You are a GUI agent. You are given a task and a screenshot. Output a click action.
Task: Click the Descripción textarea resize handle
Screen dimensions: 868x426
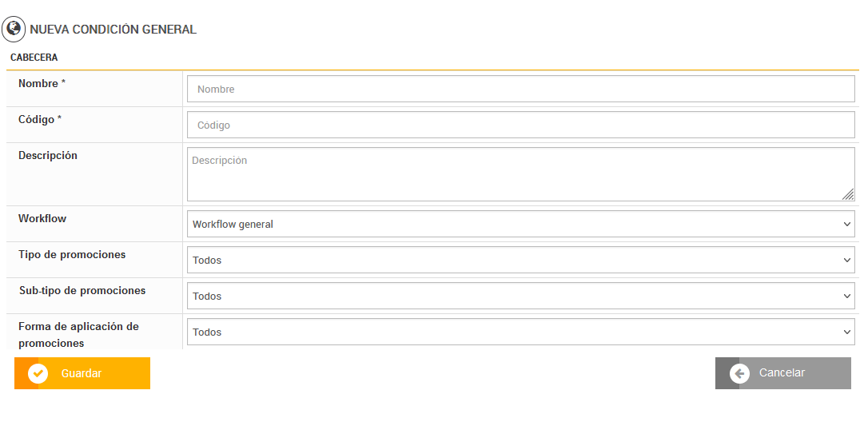click(848, 194)
